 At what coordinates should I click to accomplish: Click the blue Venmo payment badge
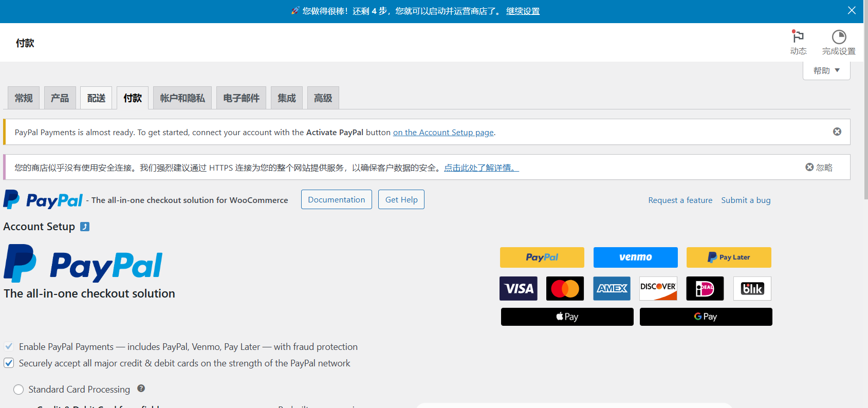point(636,257)
